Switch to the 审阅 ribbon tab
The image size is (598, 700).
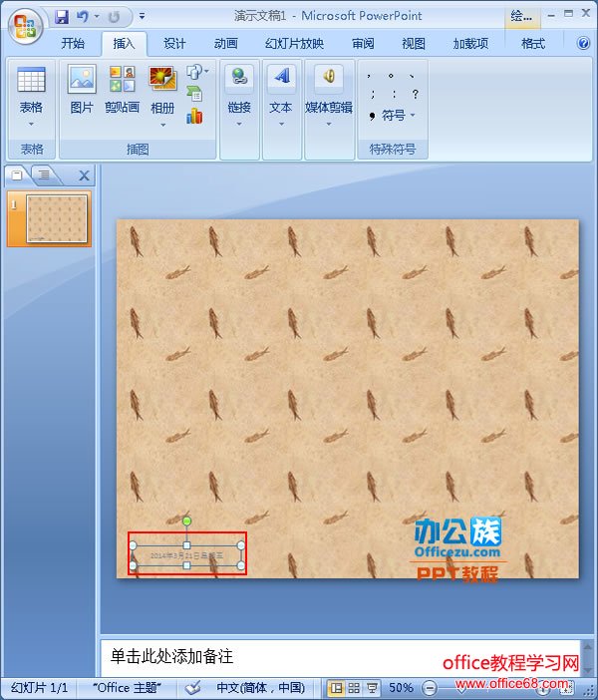click(x=363, y=43)
